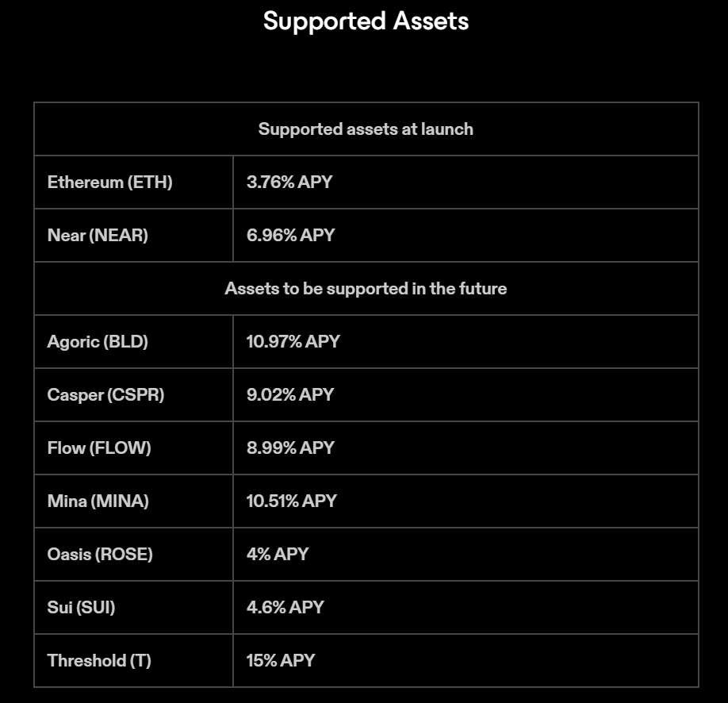Image resolution: width=728 pixels, height=703 pixels.
Task: Click the 4% APY value
Action: (278, 555)
